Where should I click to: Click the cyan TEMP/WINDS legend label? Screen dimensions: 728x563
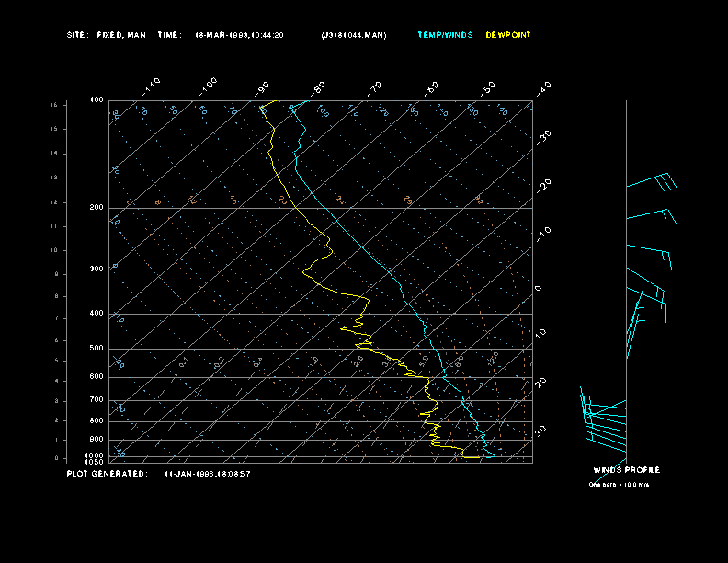point(445,35)
